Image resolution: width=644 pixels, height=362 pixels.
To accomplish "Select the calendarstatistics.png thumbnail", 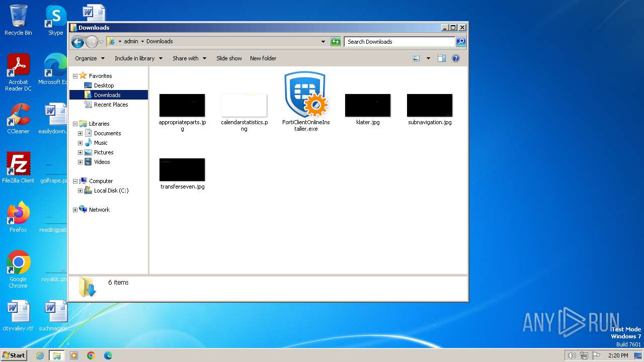I will pyautogui.click(x=244, y=105).
